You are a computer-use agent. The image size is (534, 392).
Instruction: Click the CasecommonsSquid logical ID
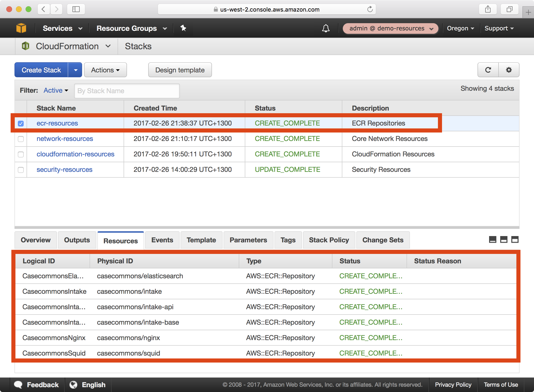pos(54,353)
